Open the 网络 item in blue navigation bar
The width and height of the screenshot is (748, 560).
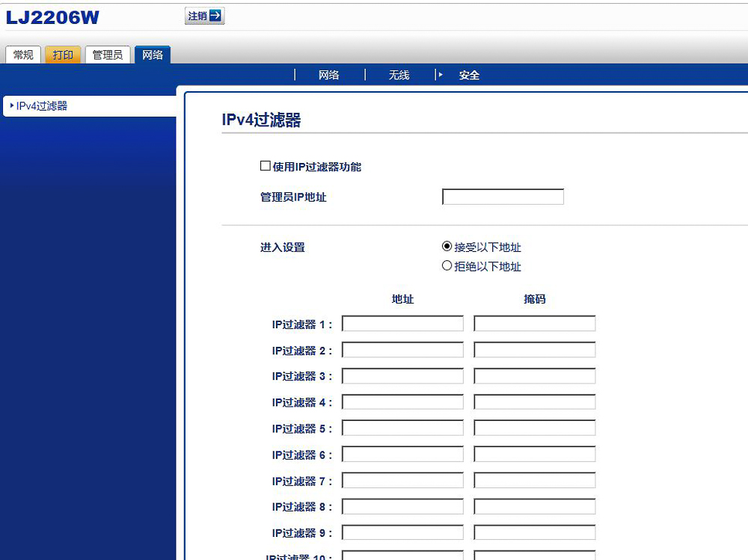[x=330, y=75]
